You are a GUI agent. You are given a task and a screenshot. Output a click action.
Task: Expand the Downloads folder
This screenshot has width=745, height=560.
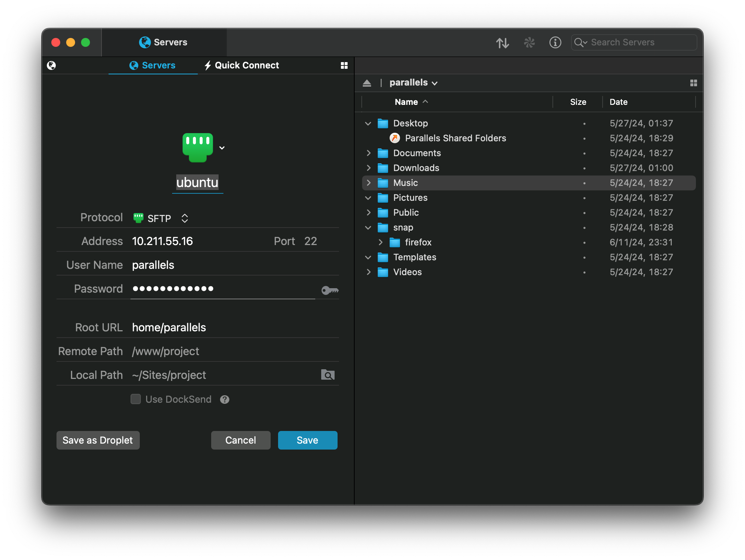pos(368,168)
